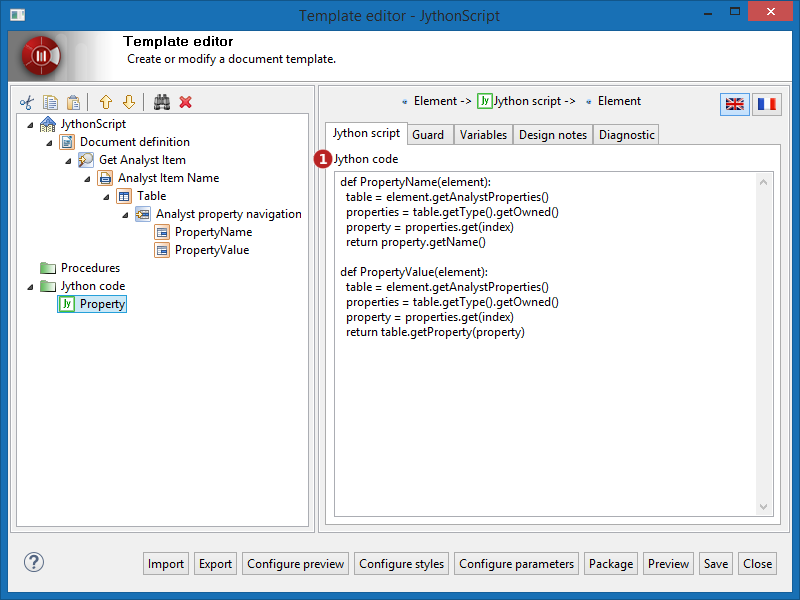
Task: Click scroll down arrow in code area
Action: pyautogui.click(x=763, y=507)
